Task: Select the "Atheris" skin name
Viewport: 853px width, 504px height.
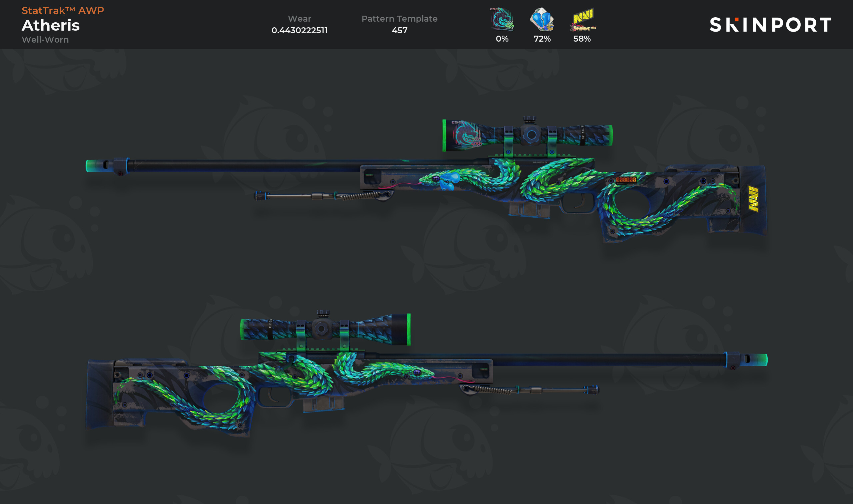Action: (51, 26)
